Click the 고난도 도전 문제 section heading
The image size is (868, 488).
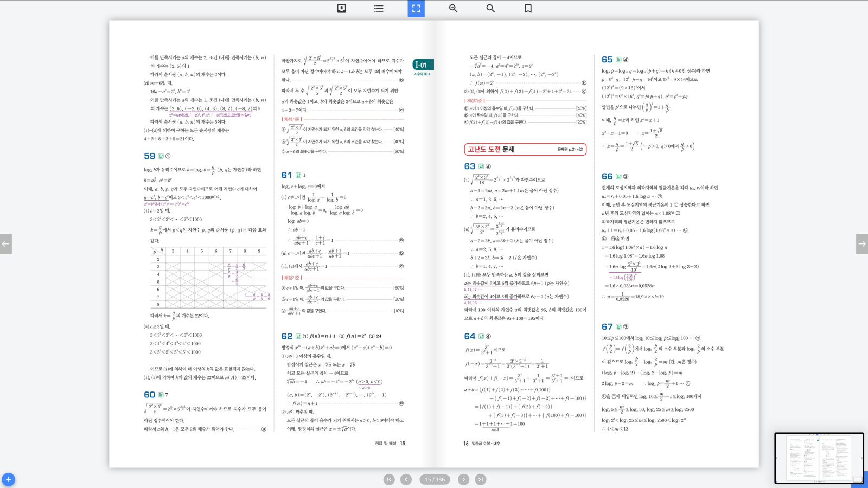pyautogui.click(x=491, y=150)
